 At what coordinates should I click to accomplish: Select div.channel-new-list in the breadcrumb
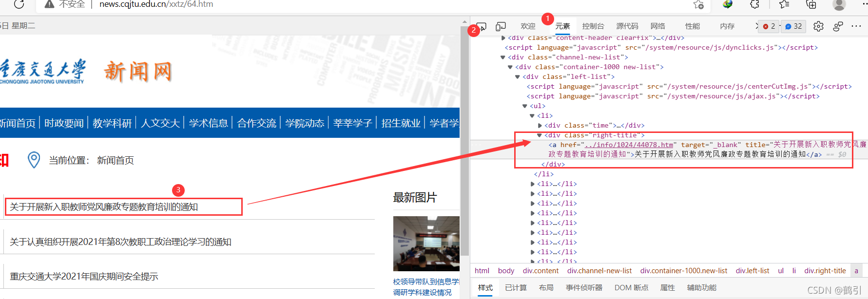[x=599, y=271]
